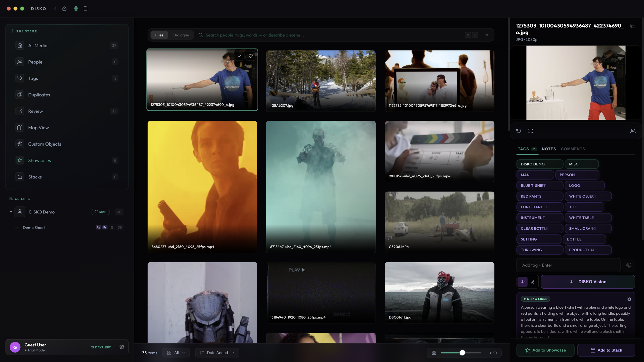Click the BLUE T-SHIRT tag
This screenshot has width=644, height=362.
tap(540, 186)
